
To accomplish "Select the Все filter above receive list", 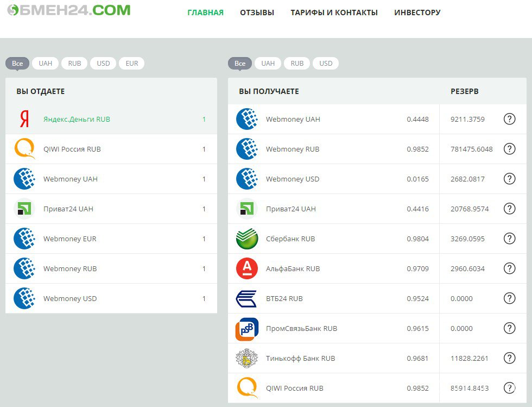I will coord(240,63).
